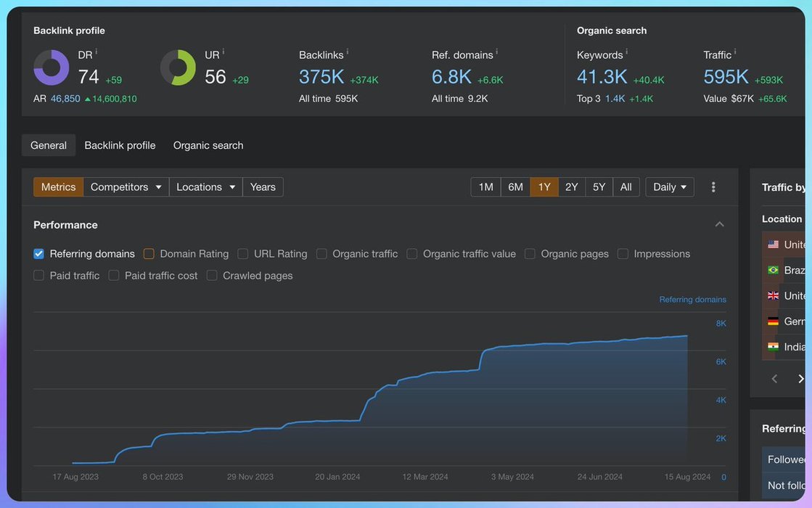Open the three-dot chart options menu
The image size is (812, 508).
point(713,187)
